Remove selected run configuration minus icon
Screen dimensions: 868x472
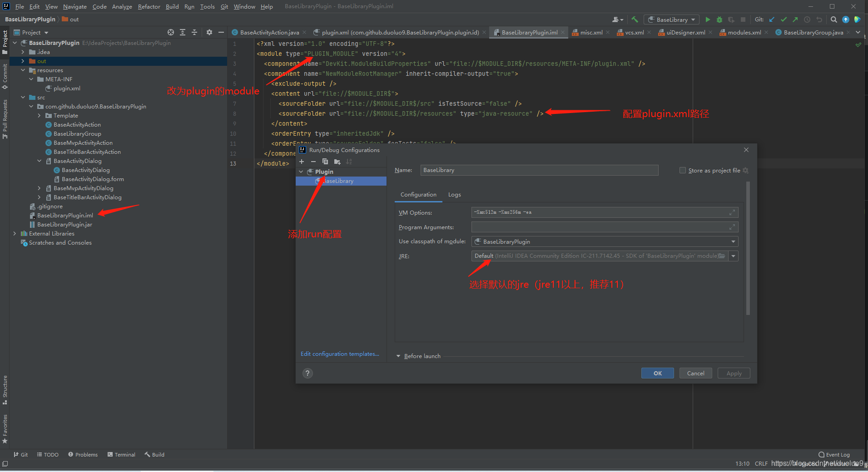(313, 162)
